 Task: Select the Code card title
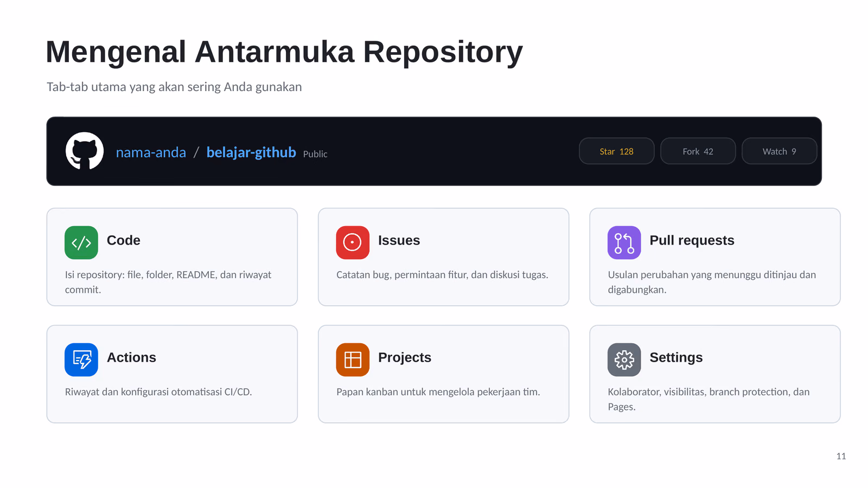[x=124, y=240]
